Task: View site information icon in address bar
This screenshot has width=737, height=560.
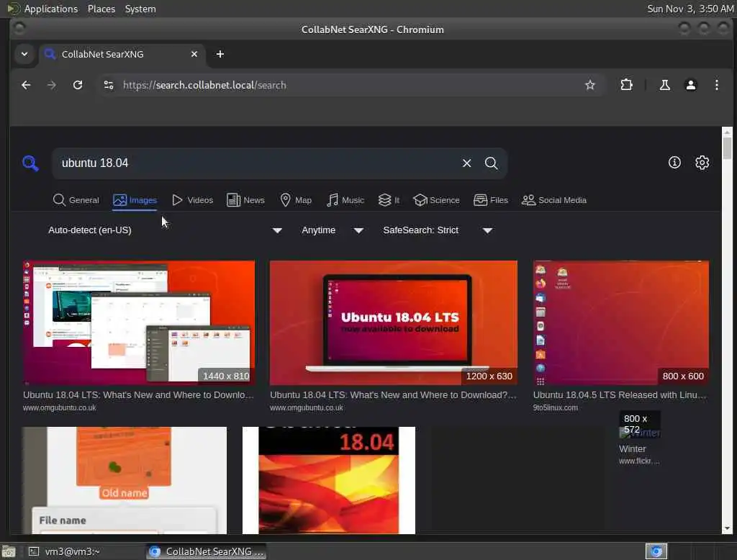Action: pos(109,85)
